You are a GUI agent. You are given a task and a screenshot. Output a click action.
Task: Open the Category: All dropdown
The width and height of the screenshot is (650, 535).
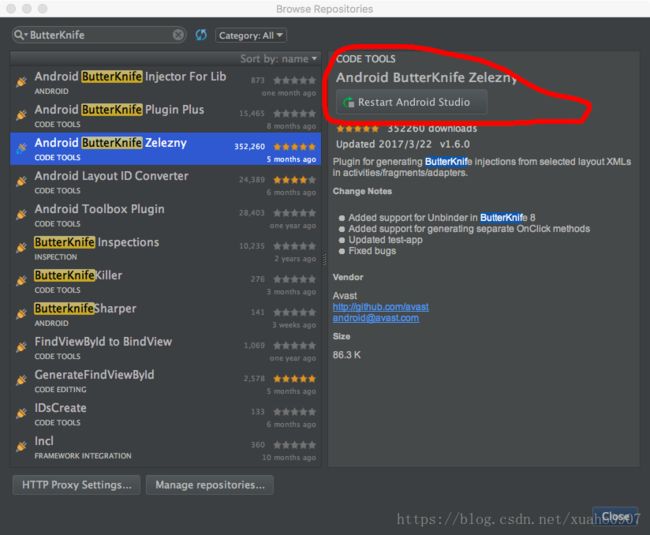pos(251,36)
